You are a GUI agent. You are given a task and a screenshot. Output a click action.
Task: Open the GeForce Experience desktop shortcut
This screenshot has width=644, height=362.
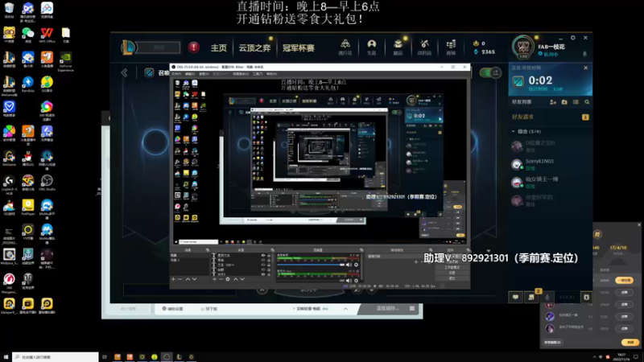coord(65,62)
